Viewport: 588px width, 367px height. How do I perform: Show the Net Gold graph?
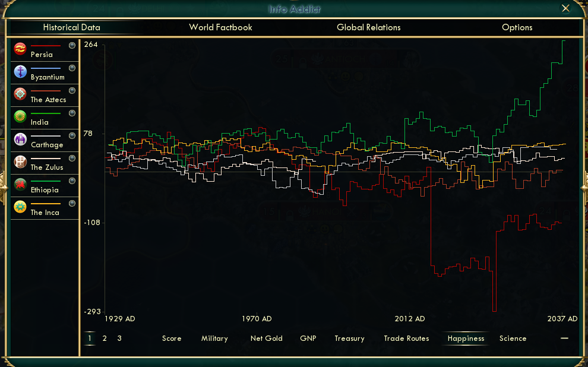(267, 338)
